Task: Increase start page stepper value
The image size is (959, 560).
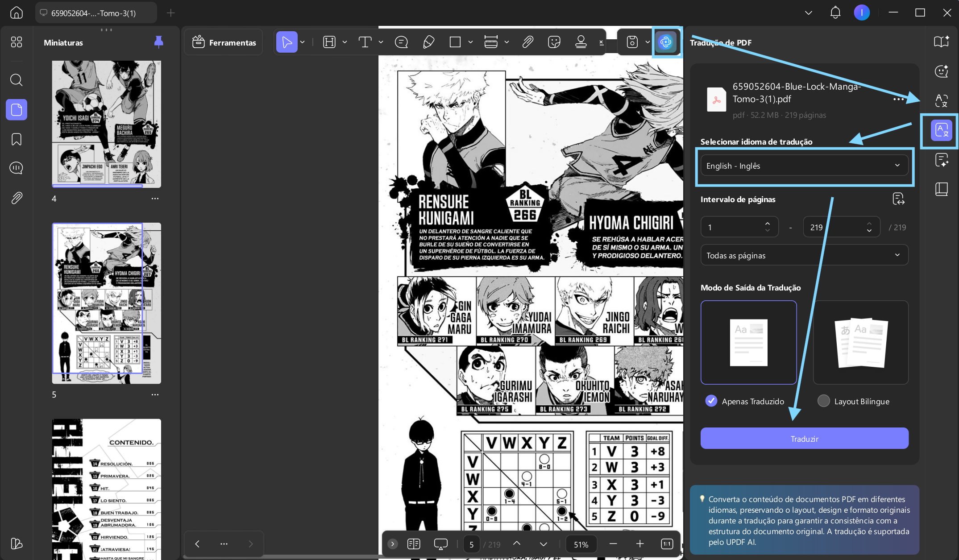Action: [767, 223]
